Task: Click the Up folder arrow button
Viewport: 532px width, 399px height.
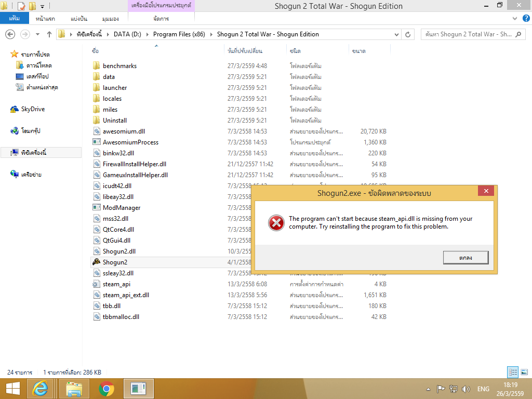Action: (x=49, y=34)
